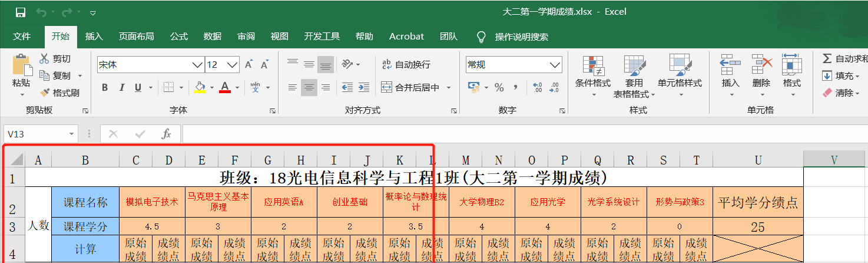The height and width of the screenshot is (263, 868).
Task: Open the Merge & Center (合并后居中) dropdown arrow
Action: 449,88
